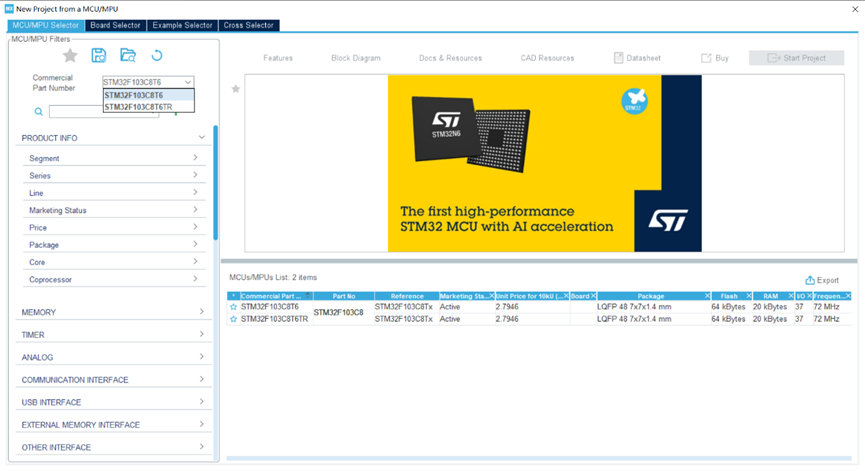
Task: Click the Buy external link icon
Action: [706, 58]
